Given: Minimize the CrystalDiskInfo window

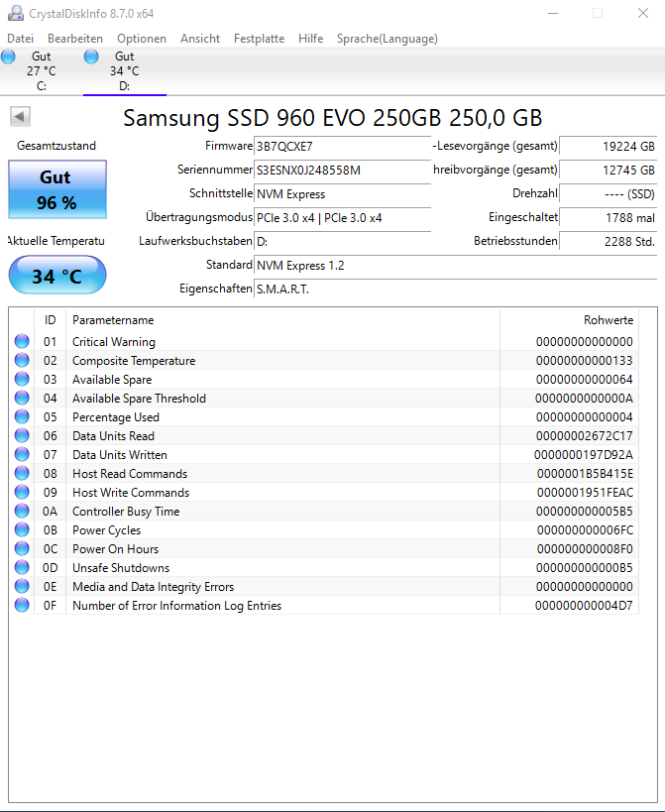Looking at the screenshot, I should pyautogui.click(x=553, y=13).
